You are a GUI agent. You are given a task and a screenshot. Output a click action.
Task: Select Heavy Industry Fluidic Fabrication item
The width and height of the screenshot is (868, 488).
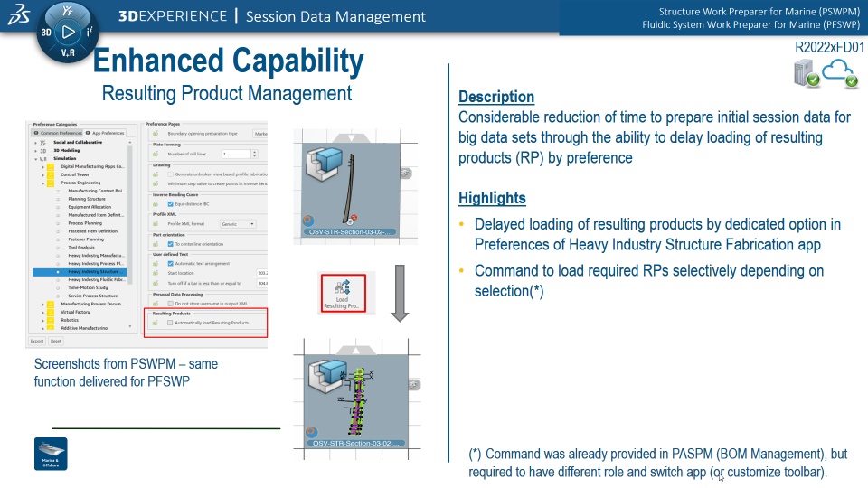coord(96,280)
